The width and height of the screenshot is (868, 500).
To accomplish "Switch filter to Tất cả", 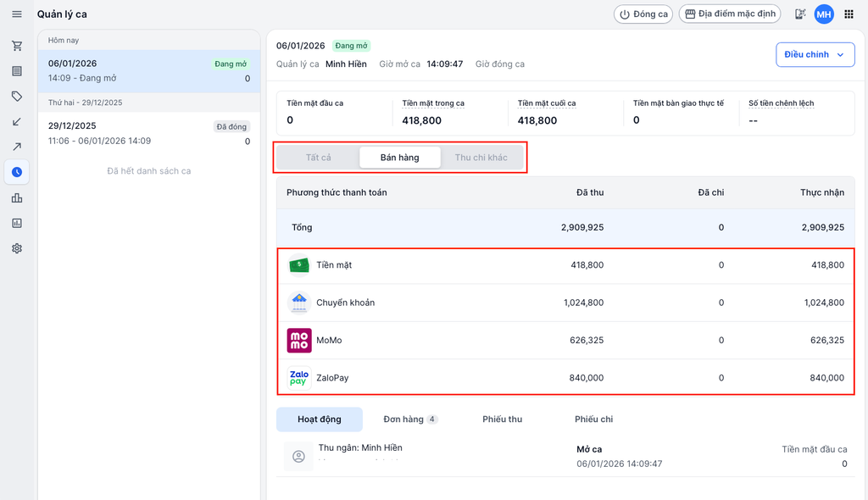I will coord(319,158).
